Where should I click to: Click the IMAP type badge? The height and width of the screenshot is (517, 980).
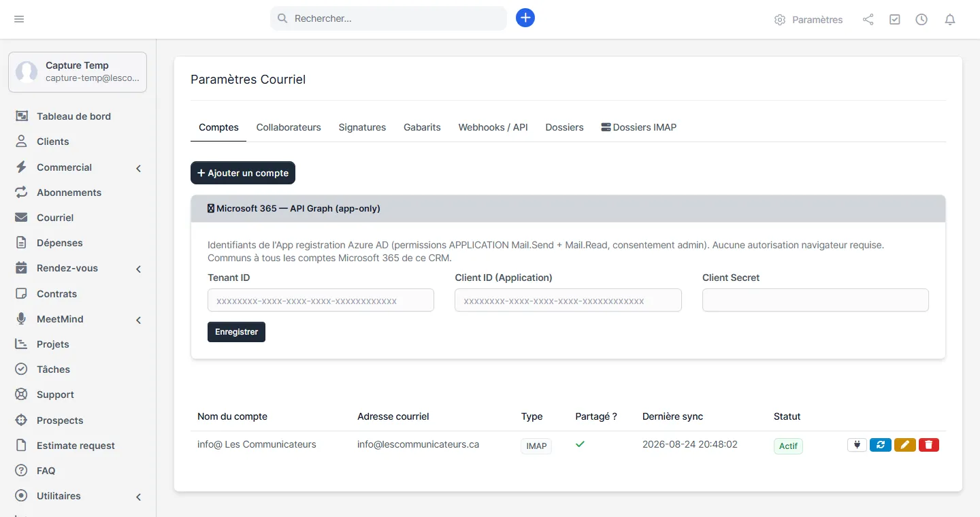point(536,446)
